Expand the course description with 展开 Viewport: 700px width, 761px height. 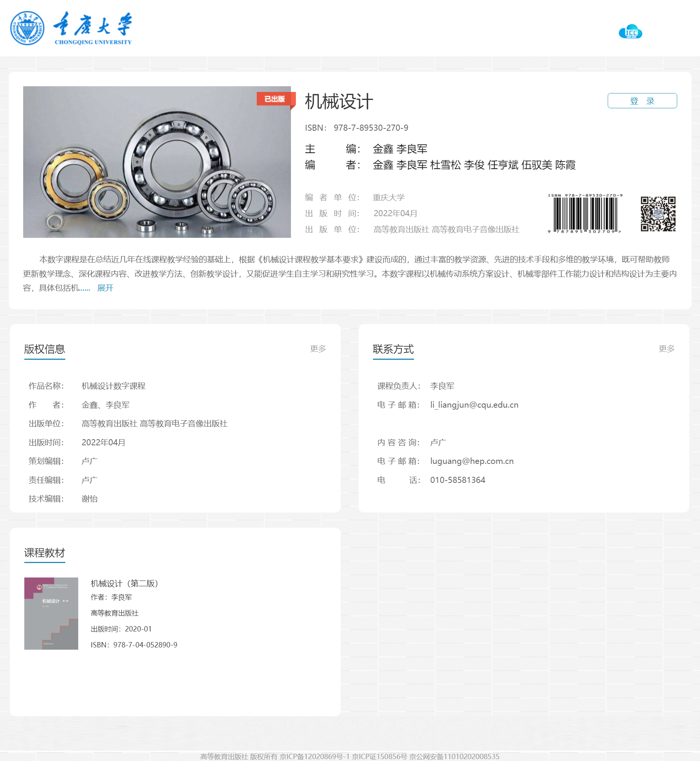click(105, 288)
